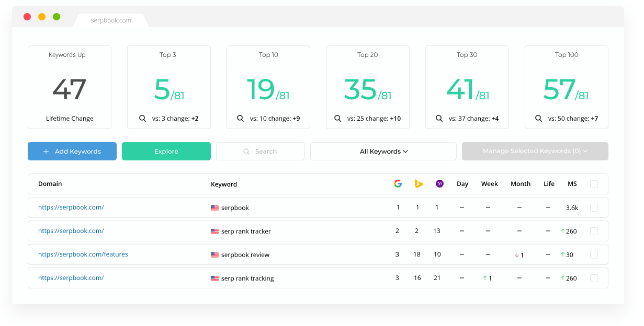
Task: Click the 'serp rank tracking' keyword text
Action: [x=247, y=278]
